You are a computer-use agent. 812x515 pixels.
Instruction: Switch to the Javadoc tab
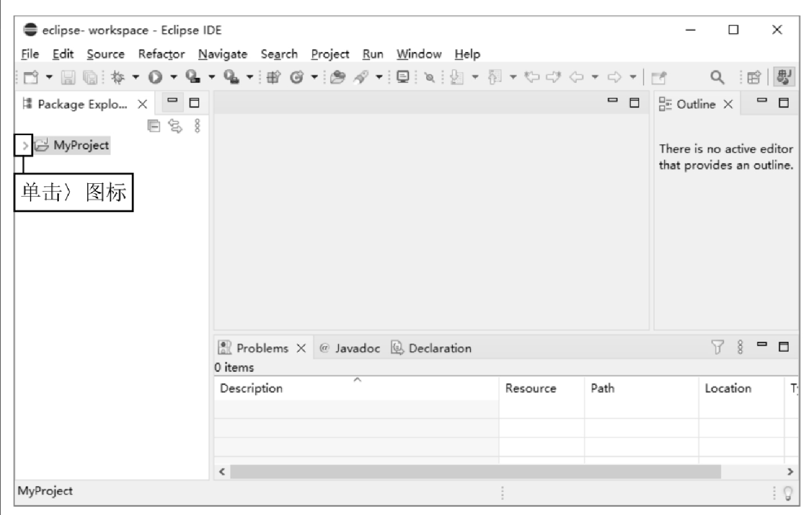(x=350, y=348)
